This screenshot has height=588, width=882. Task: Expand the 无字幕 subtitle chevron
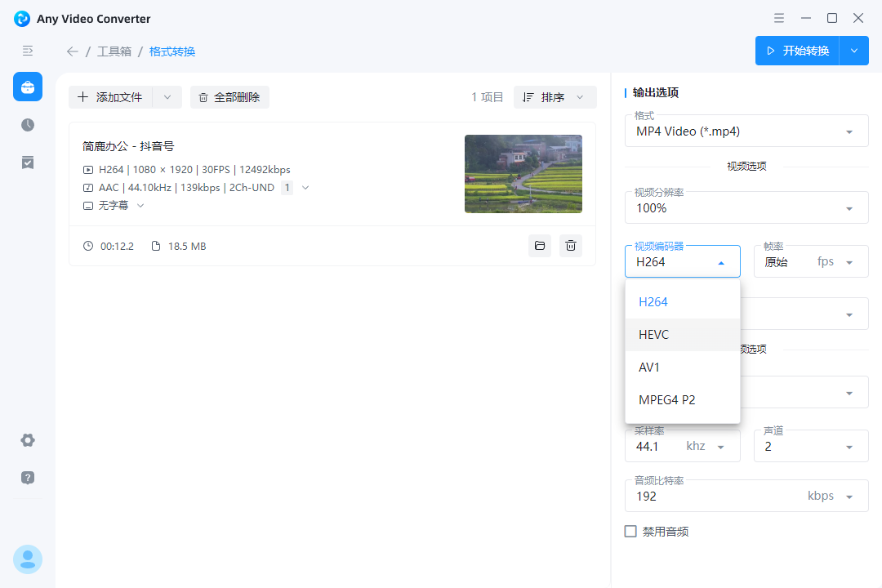coord(140,205)
